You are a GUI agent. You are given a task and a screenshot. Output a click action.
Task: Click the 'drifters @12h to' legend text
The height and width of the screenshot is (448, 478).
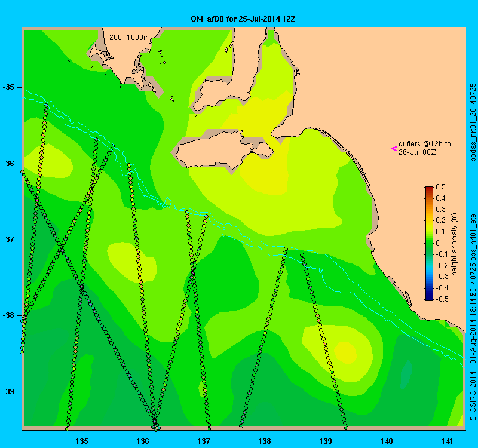(x=425, y=144)
